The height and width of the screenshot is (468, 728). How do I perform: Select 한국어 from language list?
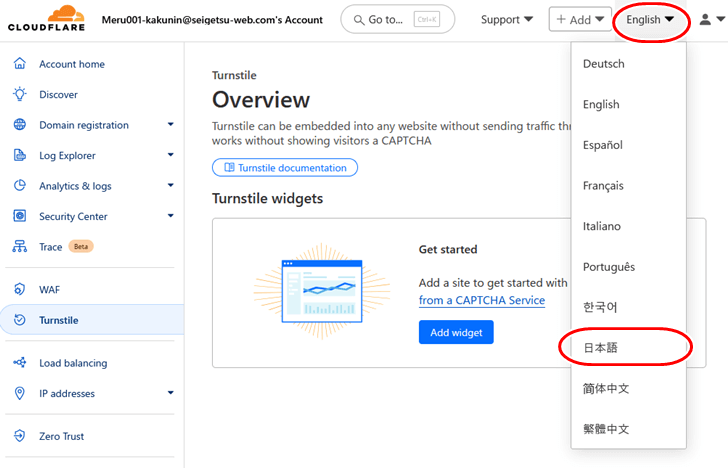point(628,307)
